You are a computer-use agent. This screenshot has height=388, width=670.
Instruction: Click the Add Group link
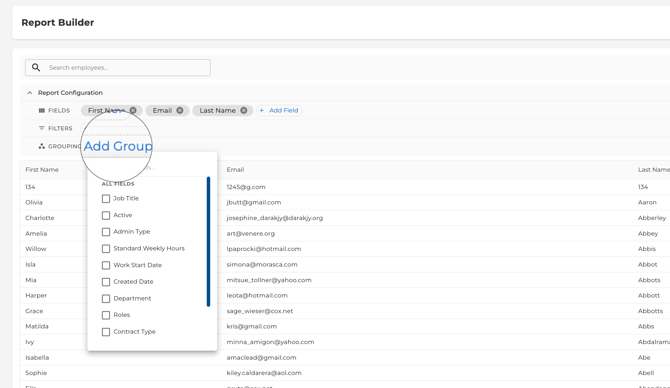click(118, 146)
